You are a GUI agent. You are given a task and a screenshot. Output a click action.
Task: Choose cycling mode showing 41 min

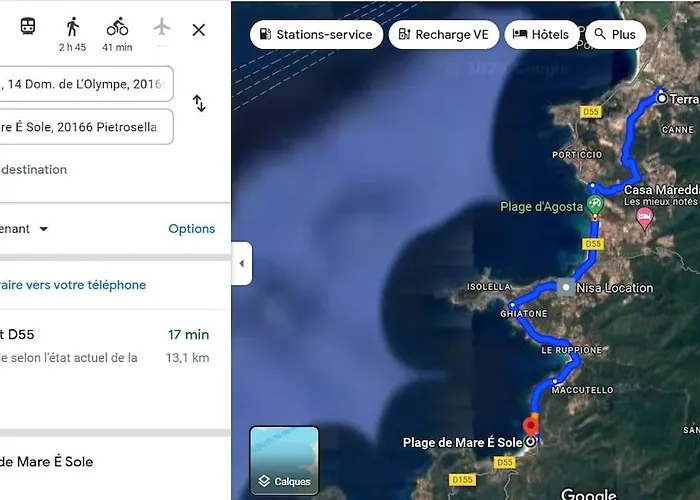tap(117, 34)
